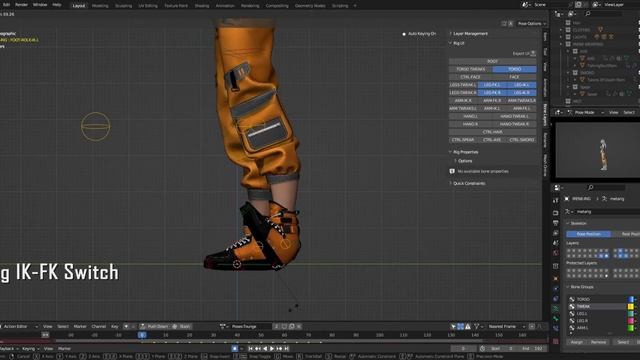This screenshot has height=360, width=640.
Task: Click the Assign bone group button
Action: (x=577, y=342)
